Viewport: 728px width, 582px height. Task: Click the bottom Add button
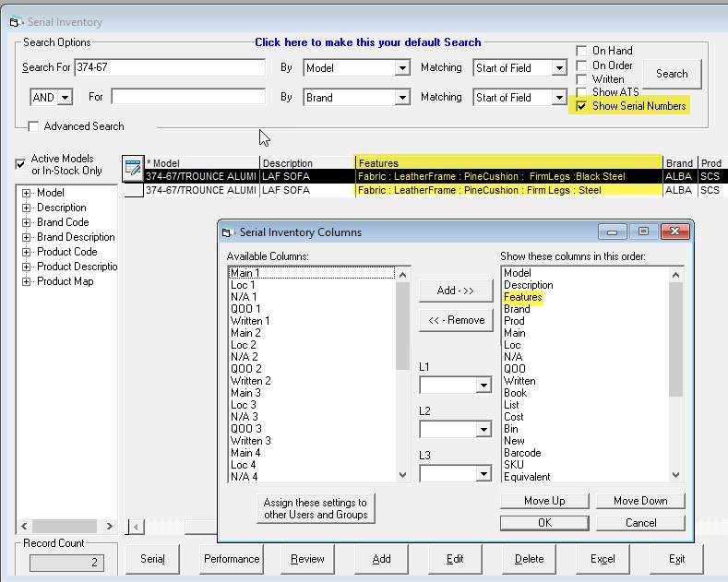[381, 559]
